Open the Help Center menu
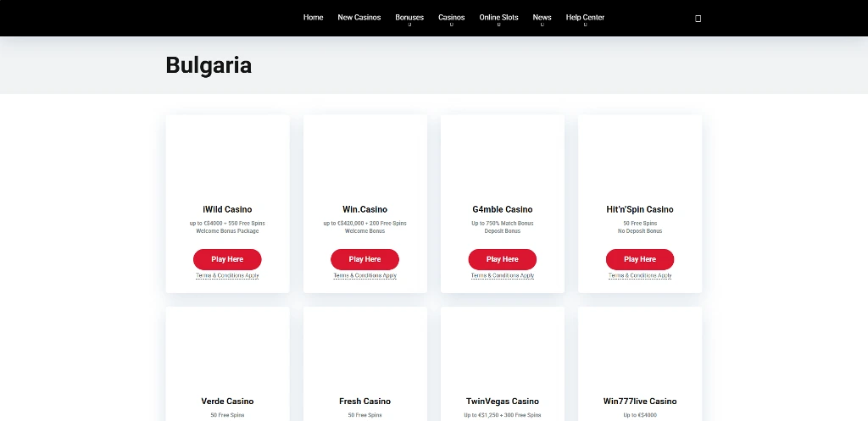Image resolution: width=868 pixels, height=421 pixels. tap(585, 17)
